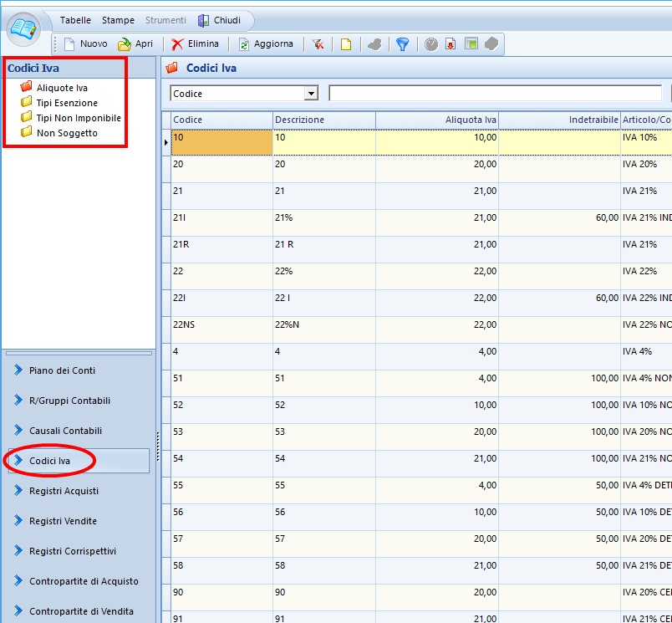Open Registri Acquisti navigation item

pos(64,491)
